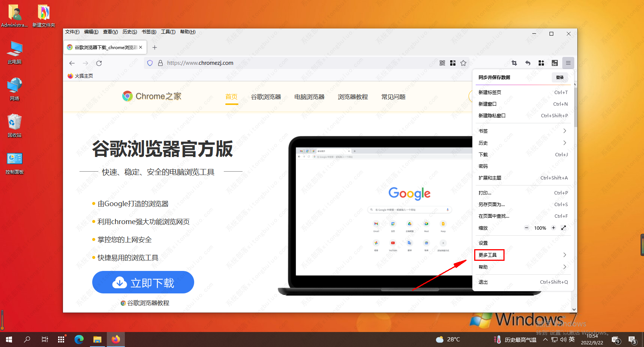Click the Chrome之家 logo

152,96
